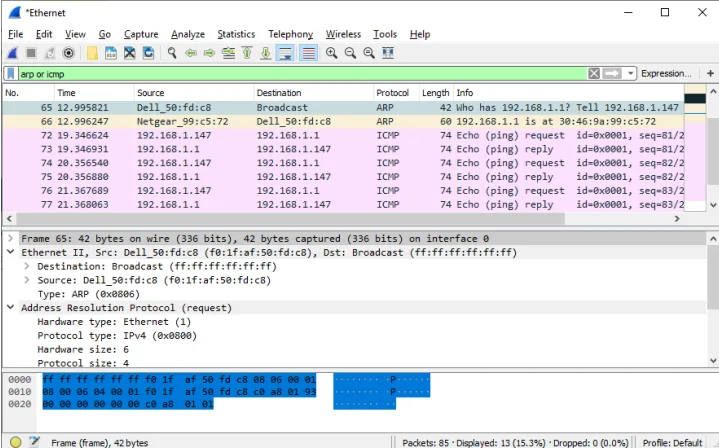
Task: Reload the capture file
Action: [x=148, y=53]
